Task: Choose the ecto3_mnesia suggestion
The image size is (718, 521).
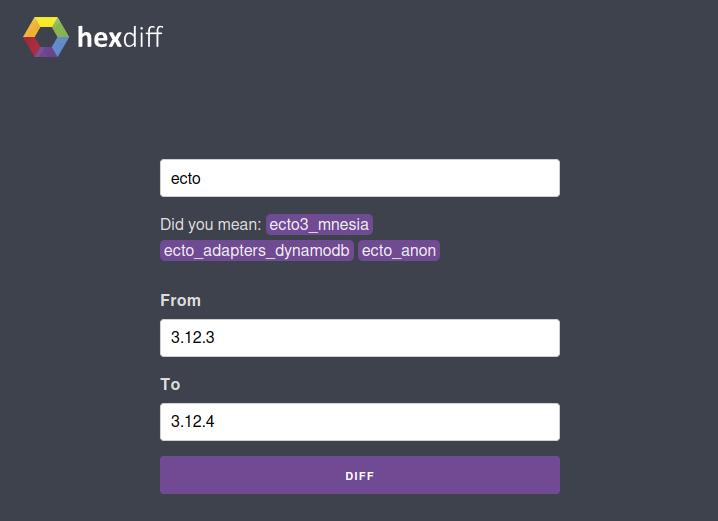Action: tap(319, 224)
